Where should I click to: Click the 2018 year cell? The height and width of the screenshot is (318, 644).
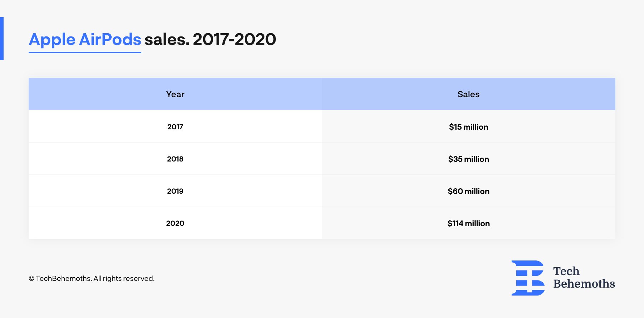click(x=175, y=159)
